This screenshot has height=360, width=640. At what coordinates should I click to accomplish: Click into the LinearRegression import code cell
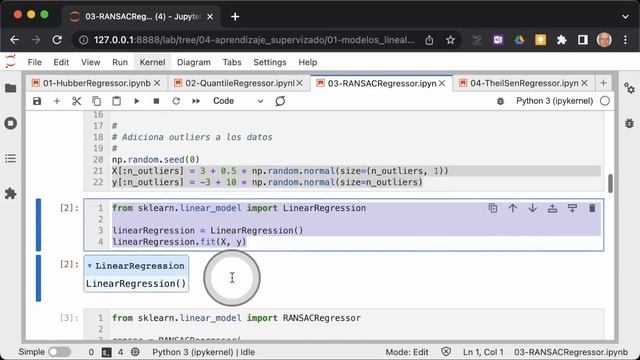[344, 225]
